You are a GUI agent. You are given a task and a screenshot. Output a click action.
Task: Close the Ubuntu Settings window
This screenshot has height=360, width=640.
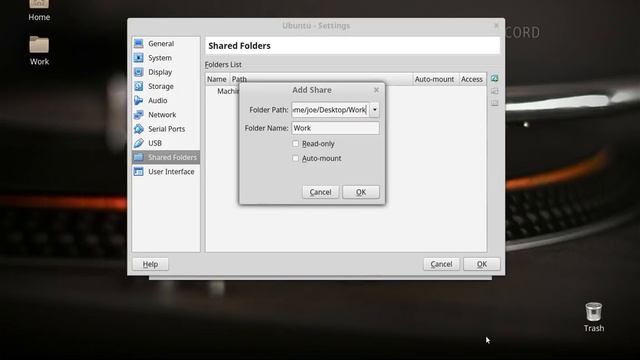point(496,26)
